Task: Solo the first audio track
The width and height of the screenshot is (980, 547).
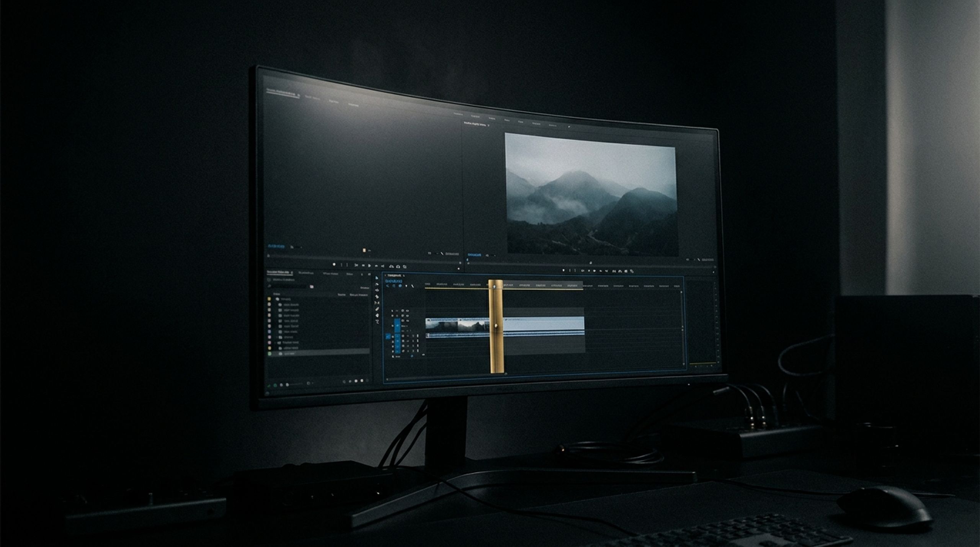Action: (413, 336)
